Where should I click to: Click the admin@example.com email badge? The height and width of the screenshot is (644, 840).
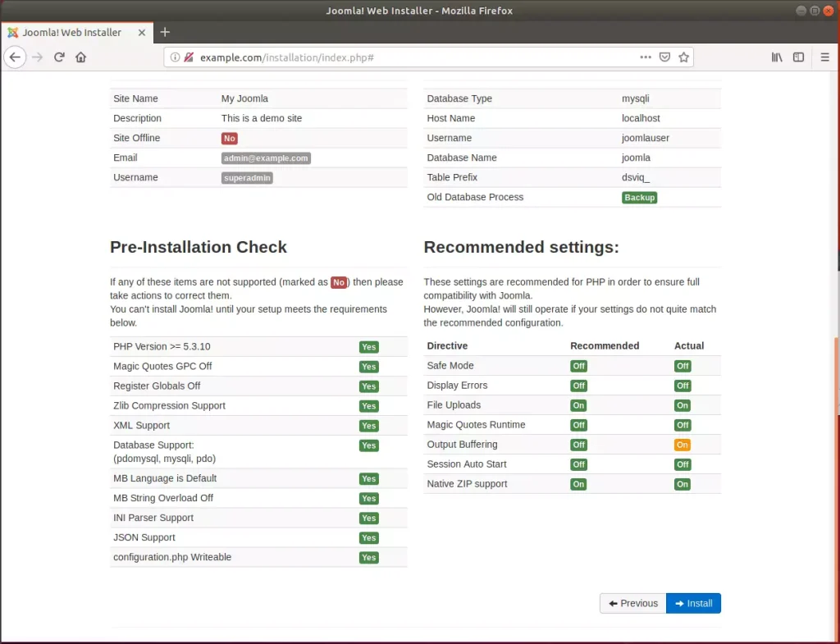click(266, 158)
